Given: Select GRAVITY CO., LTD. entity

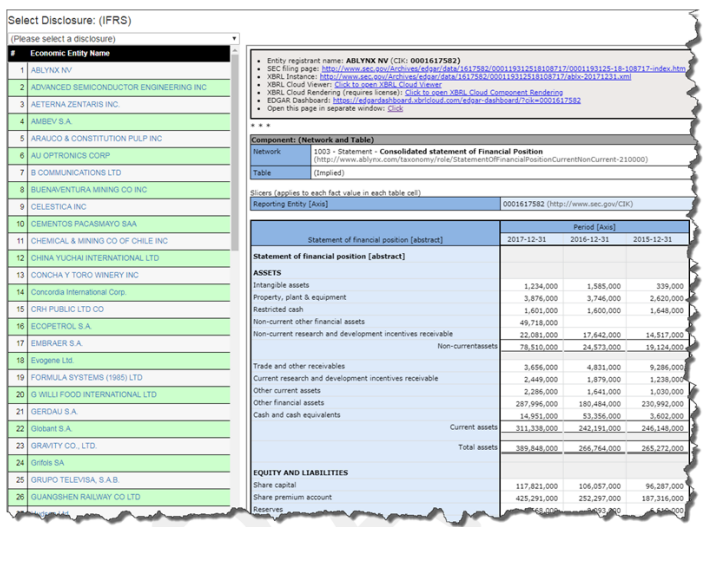Looking at the screenshot, I should pyautogui.click(x=63, y=446).
